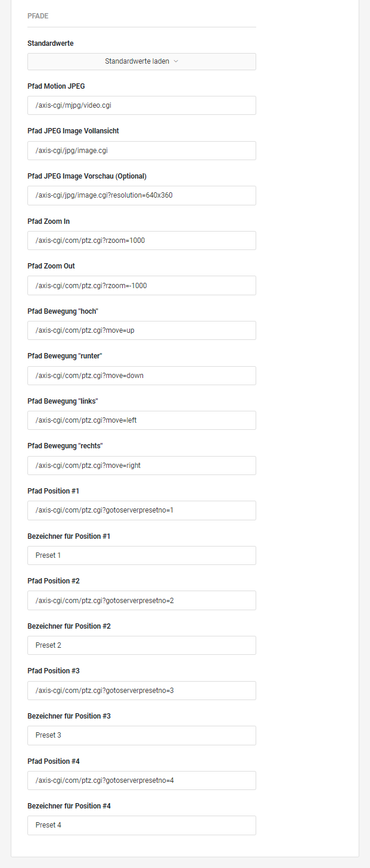Focus the Preset 4 name field
Image resolution: width=370 pixels, height=868 pixels.
pos(142,825)
